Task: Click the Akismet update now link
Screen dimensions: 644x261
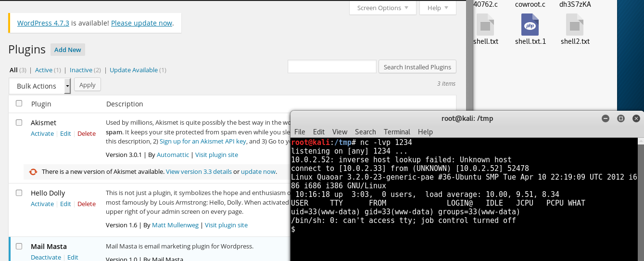Action: pyautogui.click(x=258, y=171)
